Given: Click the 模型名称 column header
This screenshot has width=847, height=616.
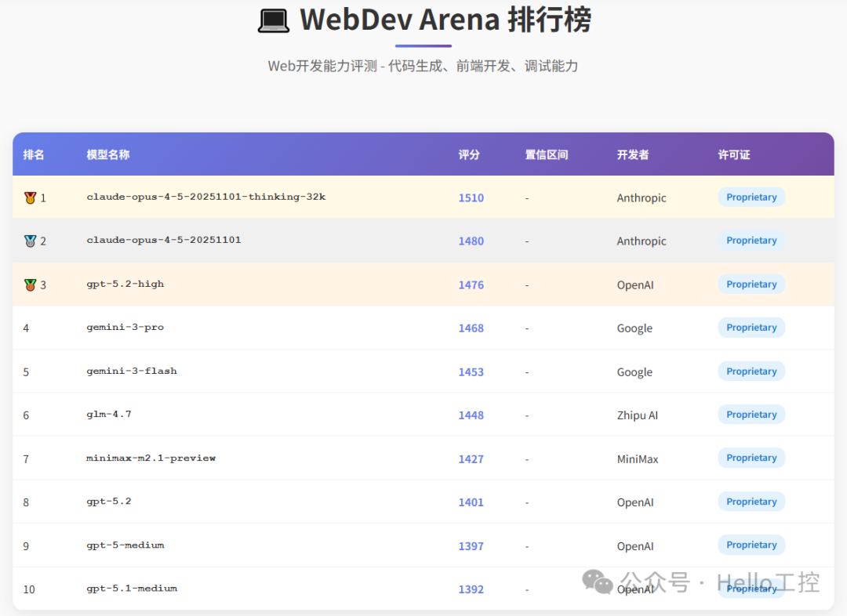Looking at the screenshot, I should (x=107, y=154).
